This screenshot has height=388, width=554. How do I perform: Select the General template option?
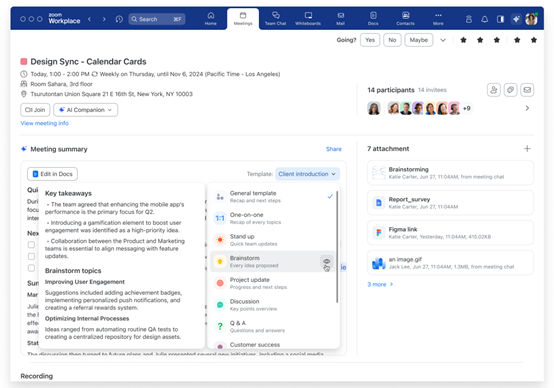click(x=272, y=196)
